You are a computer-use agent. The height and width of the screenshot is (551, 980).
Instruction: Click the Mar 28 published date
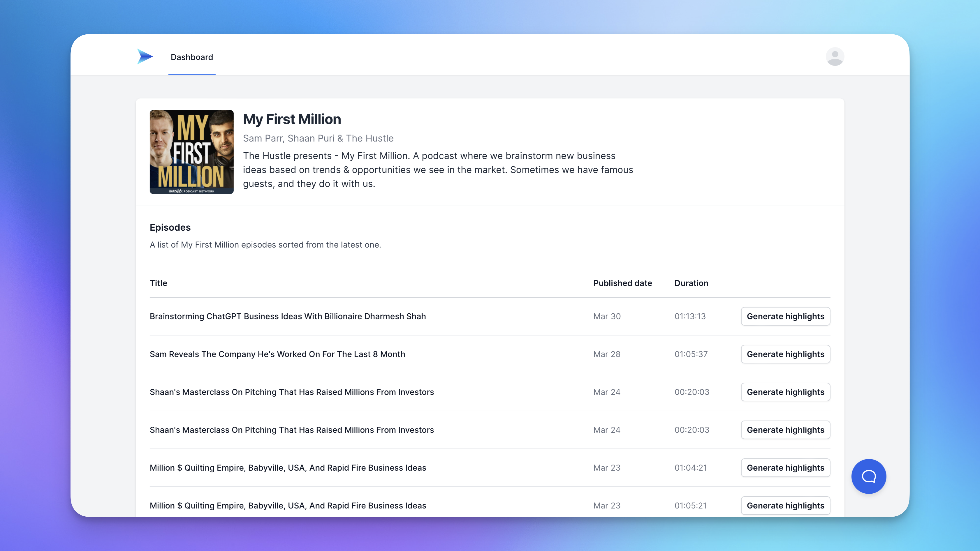[607, 354]
